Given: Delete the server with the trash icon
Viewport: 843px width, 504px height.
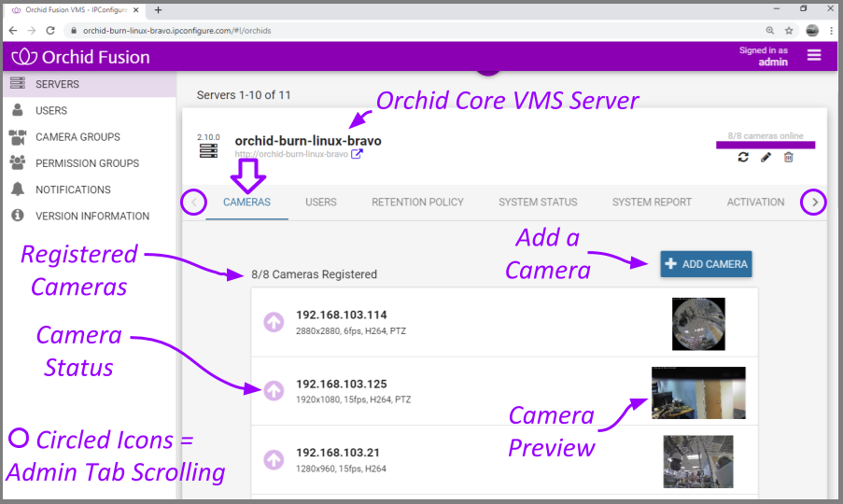Looking at the screenshot, I should tap(788, 157).
